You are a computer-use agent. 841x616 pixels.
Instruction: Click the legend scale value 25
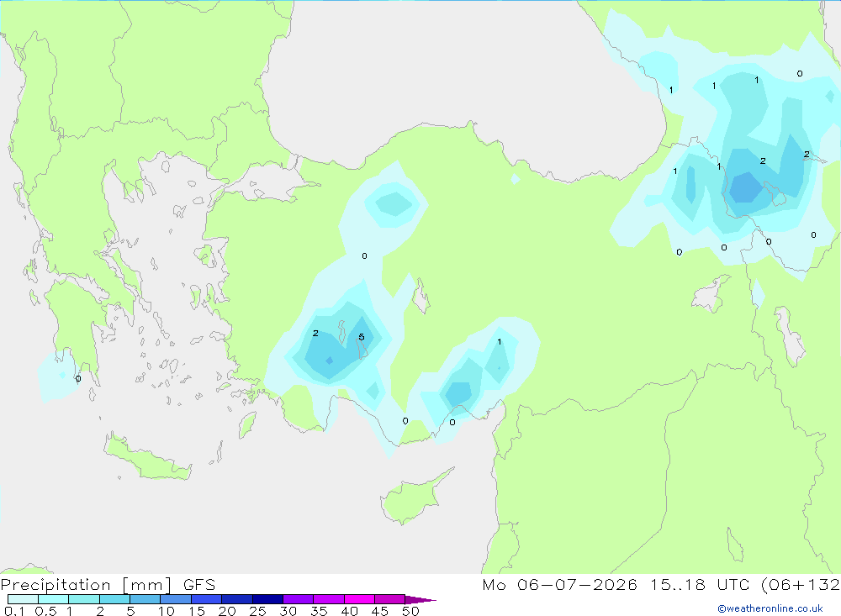click(x=257, y=611)
